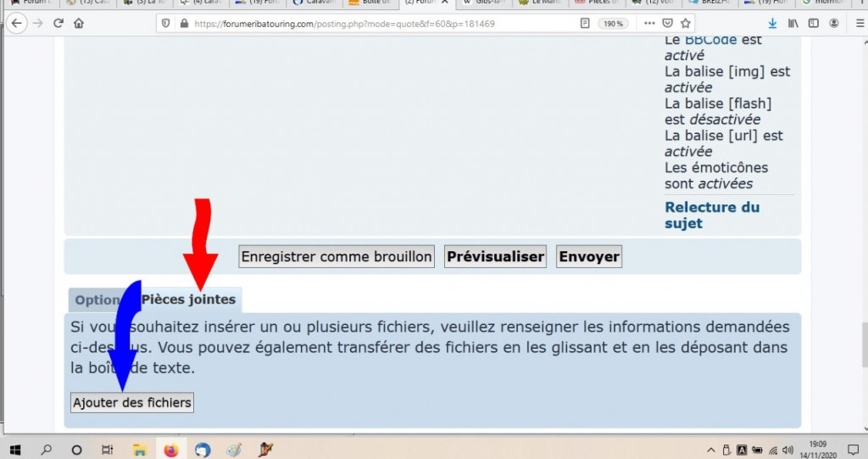Click the browser back arrow button

point(16,24)
